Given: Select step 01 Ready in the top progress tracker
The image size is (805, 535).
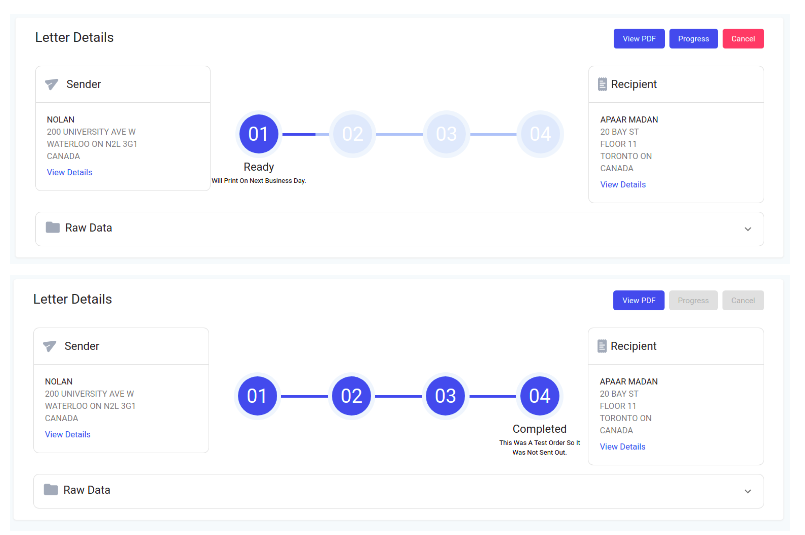Looking at the screenshot, I should click(259, 134).
